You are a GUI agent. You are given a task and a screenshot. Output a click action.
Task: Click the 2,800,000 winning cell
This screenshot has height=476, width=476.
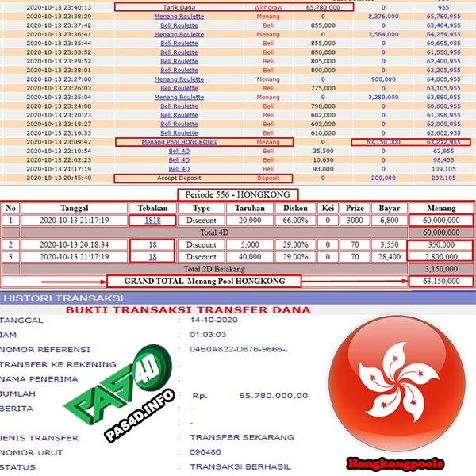pyautogui.click(x=441, y=257)
